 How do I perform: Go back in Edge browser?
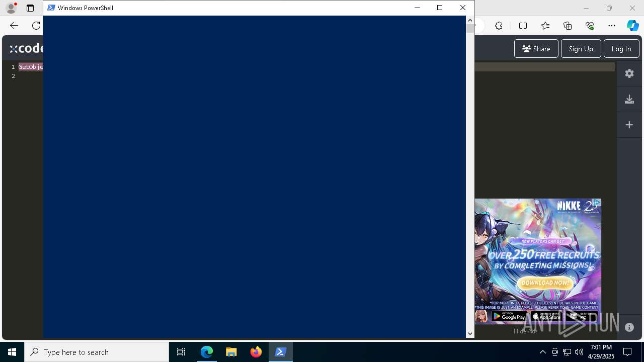[x=14, y=26]
